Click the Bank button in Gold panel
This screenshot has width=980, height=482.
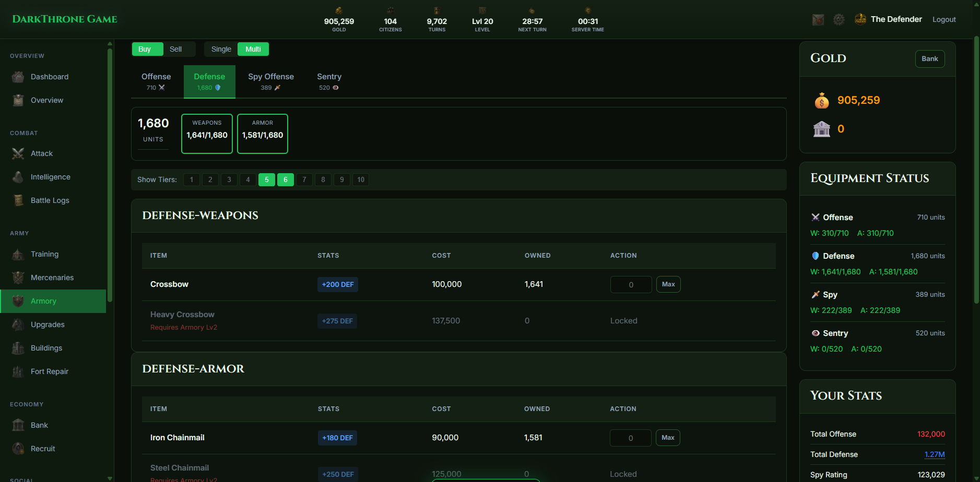coord(929,58)
